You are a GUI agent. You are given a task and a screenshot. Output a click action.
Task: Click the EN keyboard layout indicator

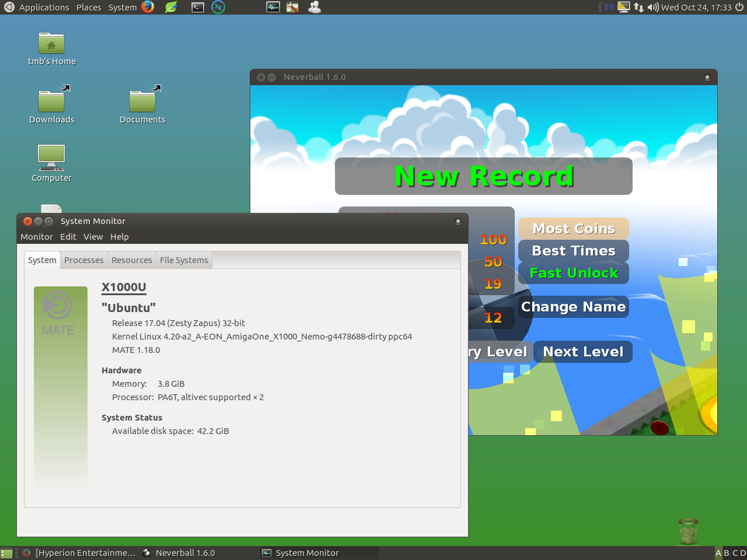[x=609, y=7]
